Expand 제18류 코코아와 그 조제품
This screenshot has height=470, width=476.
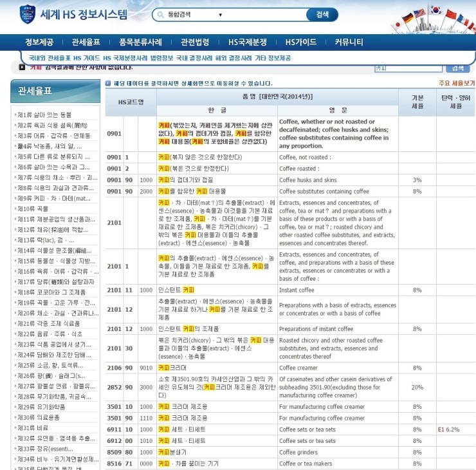tap(51, 292)
